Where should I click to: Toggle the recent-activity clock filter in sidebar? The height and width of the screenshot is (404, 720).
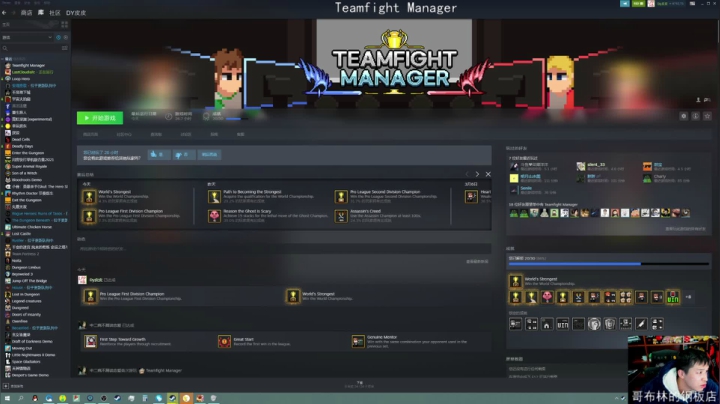pyautogui.click(x=58, y=37)
